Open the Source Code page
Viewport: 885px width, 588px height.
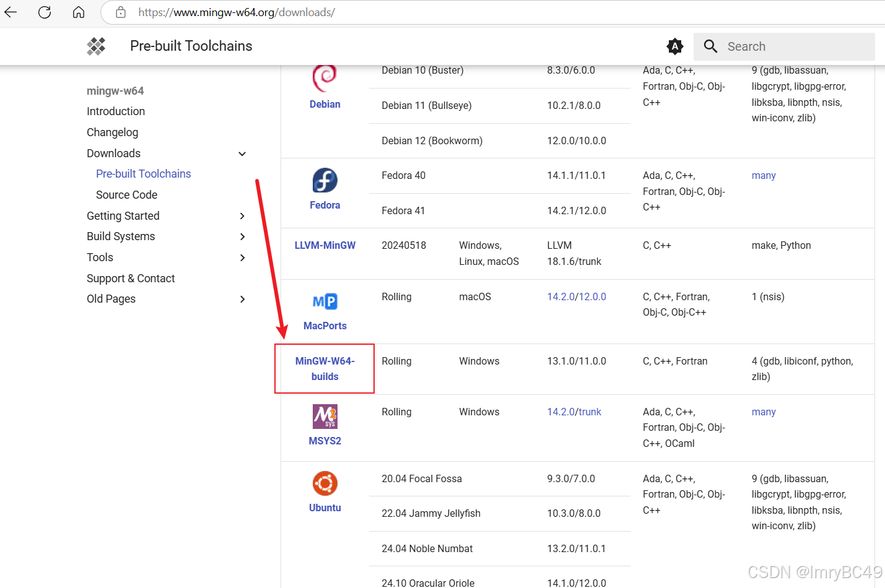click(x=126, y=195)
